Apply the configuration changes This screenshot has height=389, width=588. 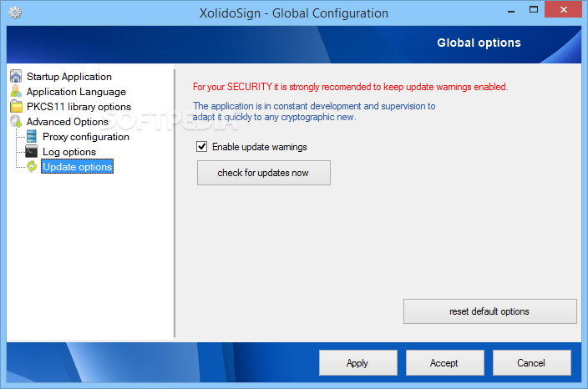pyautogui.click(x=357, y=363)
